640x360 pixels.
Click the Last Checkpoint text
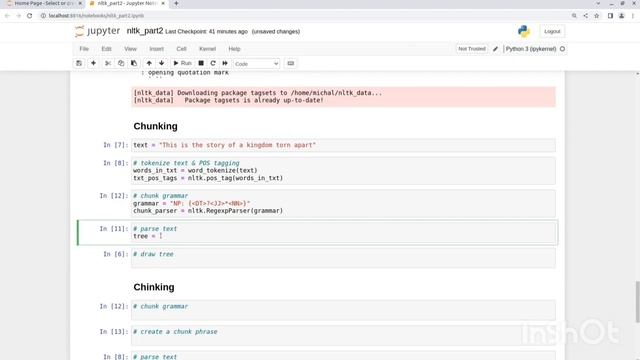click(x=206, y=31)
